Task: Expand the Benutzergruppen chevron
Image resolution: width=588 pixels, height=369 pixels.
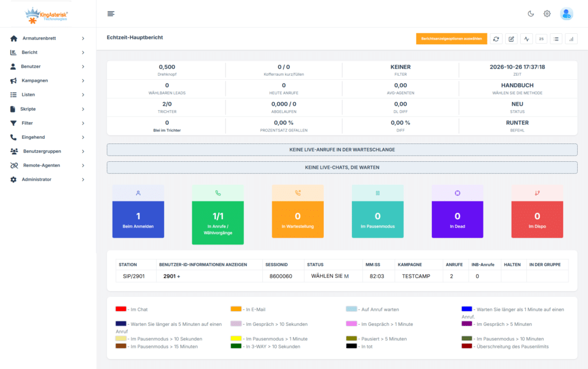Action: [83, 152]
